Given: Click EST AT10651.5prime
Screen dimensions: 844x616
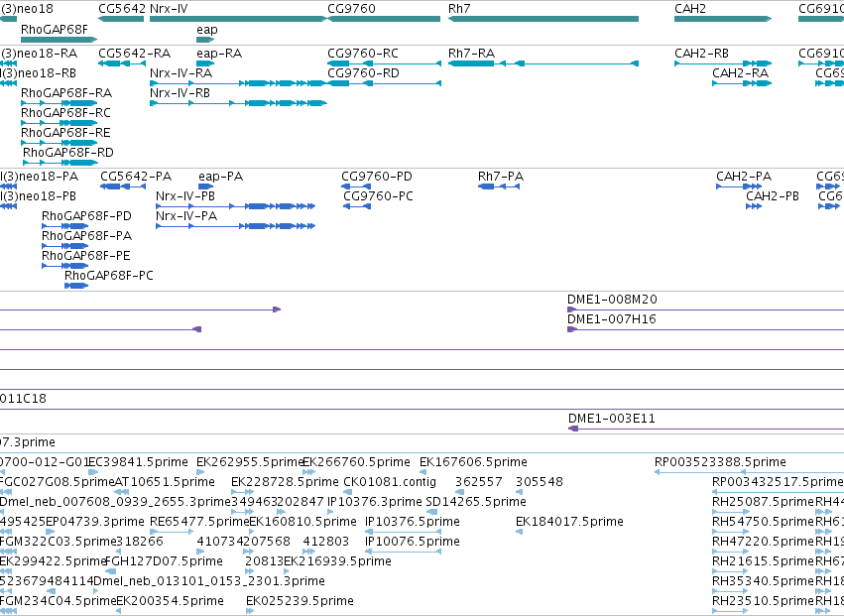Looking at the screenshot, I should 122,492.
